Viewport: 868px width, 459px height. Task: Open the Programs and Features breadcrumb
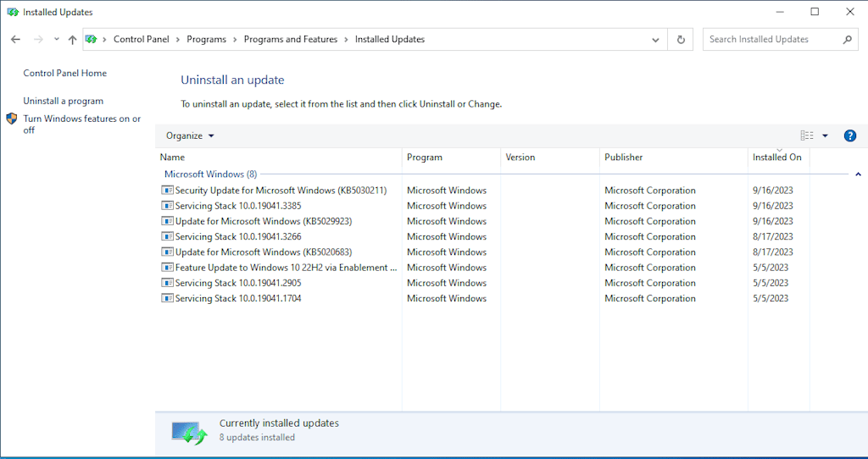pos(291,39)
